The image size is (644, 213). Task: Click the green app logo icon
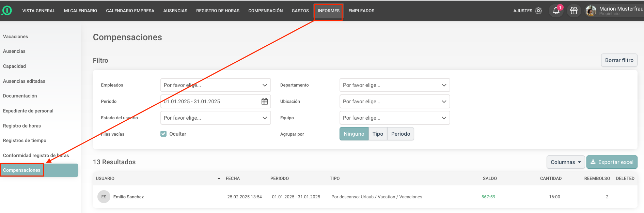point(7,11)
